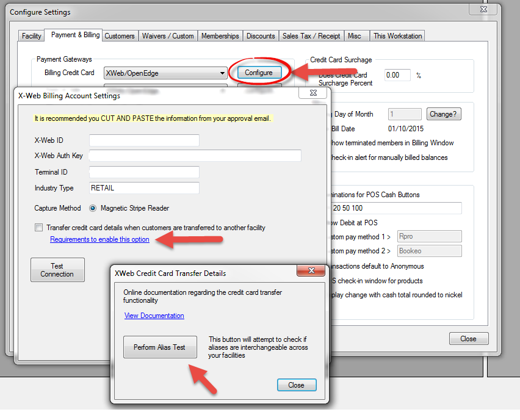Go to the Waivers / Custom tab
This screenshot has height=420, width=520.
(168, 36)
